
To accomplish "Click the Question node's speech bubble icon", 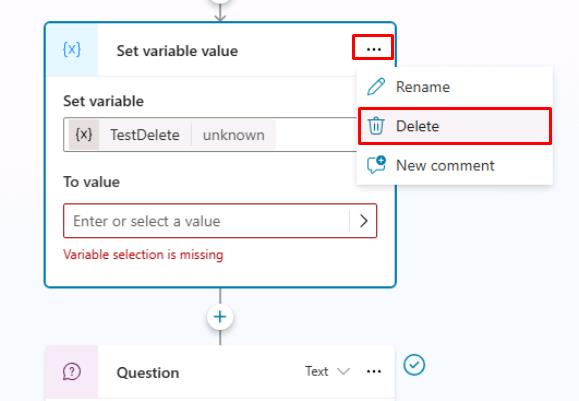I will 72,371.
